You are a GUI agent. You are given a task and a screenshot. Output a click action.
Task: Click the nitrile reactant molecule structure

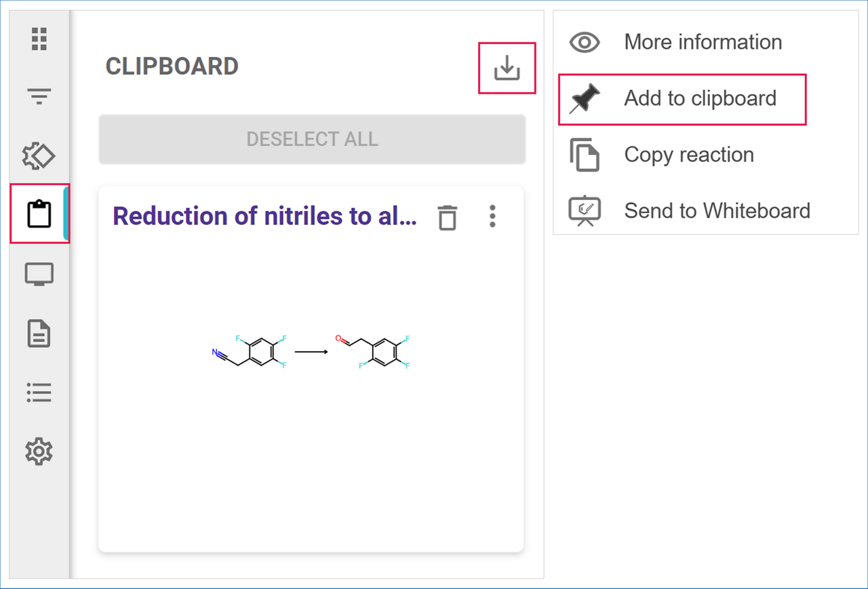pyautogui.click(x=250, y=351)
